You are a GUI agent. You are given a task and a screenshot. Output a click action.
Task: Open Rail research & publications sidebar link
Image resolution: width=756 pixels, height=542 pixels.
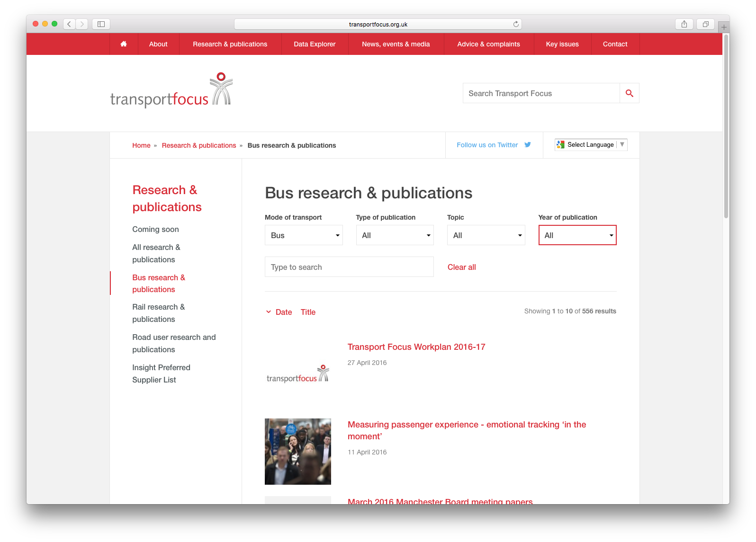coord(158,313)
